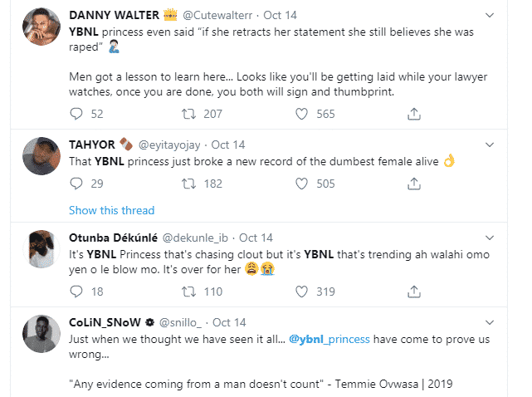Open dropdown arrow on Otunba Dékúnlé's tweet
This screenshot has height=397, width=532.
490,237
